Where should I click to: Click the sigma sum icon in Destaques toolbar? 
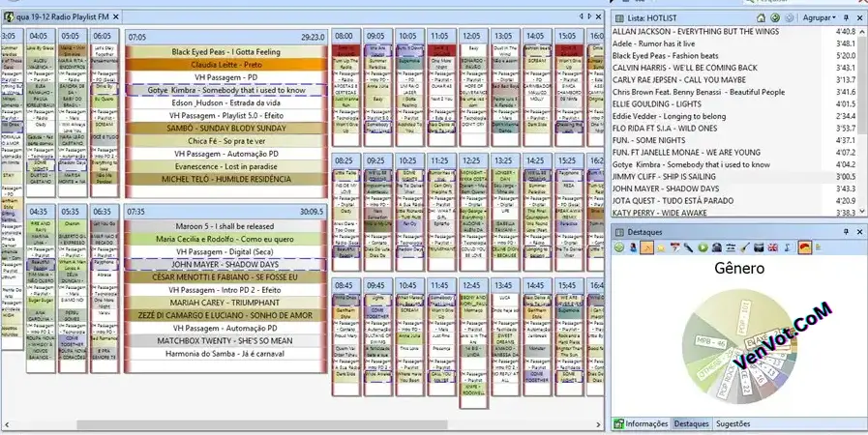point(787,247)
